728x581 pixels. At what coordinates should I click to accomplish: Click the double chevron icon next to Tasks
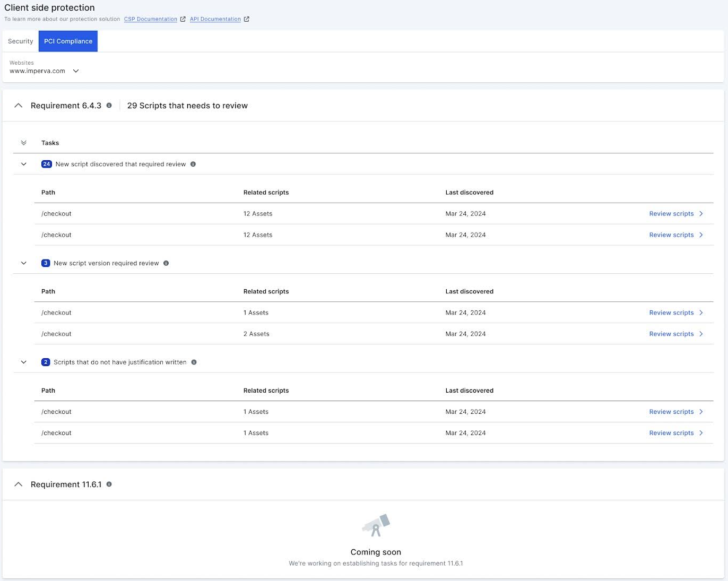[23, 142]
